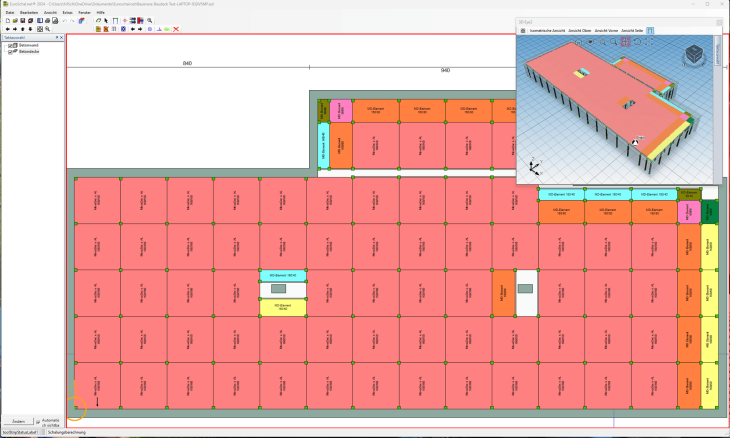
Task: Toggle the Automatisch sichtbar checkbox
Action: tap(39, 421)
